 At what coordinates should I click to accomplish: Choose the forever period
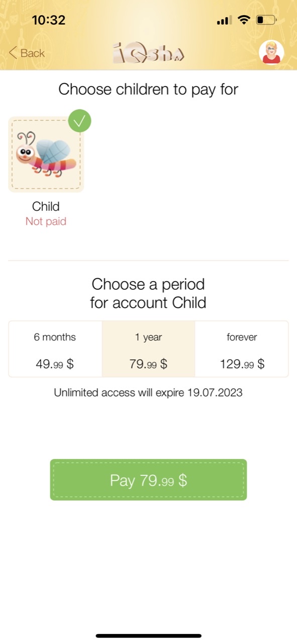(242, 349)
